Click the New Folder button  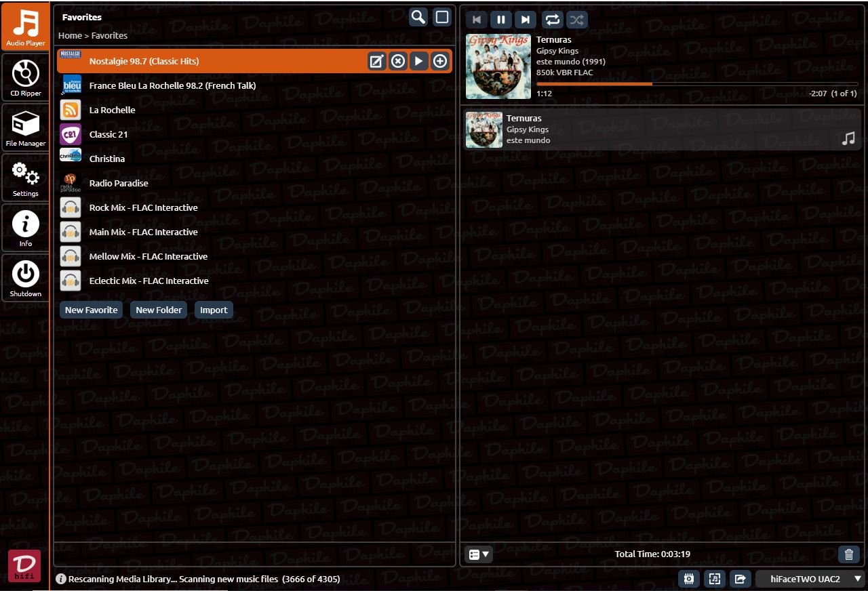pyautogui.click(x=159, y=310)
